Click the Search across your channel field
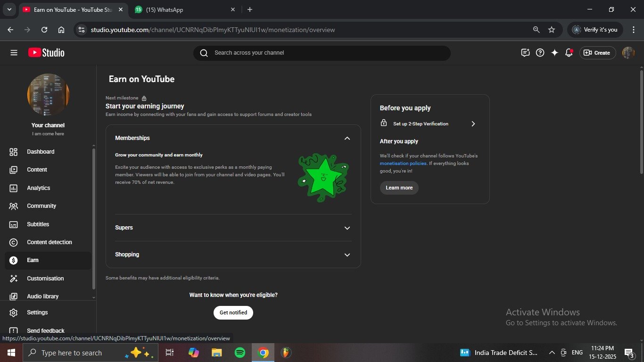This screenshot has height=362, width=644. pyautogui.click(x=325, y=53)
